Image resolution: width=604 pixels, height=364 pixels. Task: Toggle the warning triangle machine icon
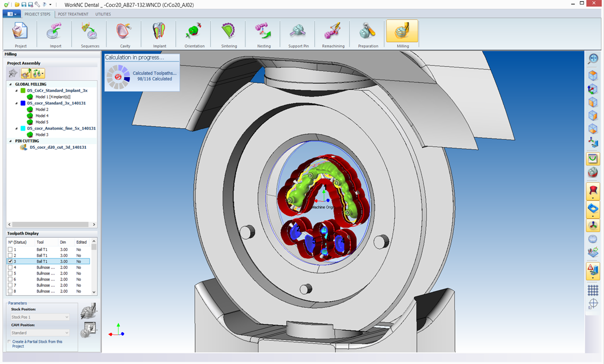[593, 271]
